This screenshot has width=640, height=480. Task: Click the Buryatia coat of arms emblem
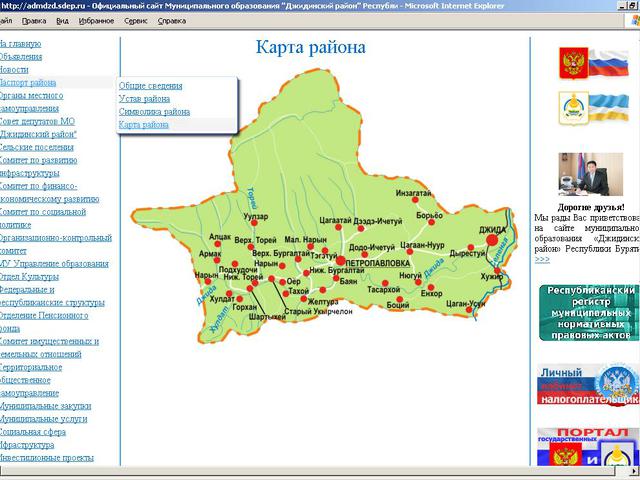tap(573, 106)
